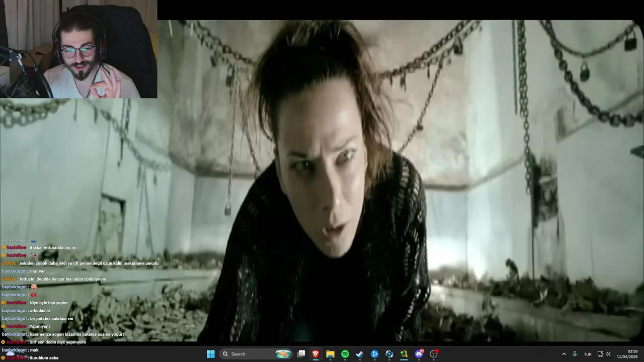Open Steam from the taskbar

pyautogui.click(x=360, y=354)
